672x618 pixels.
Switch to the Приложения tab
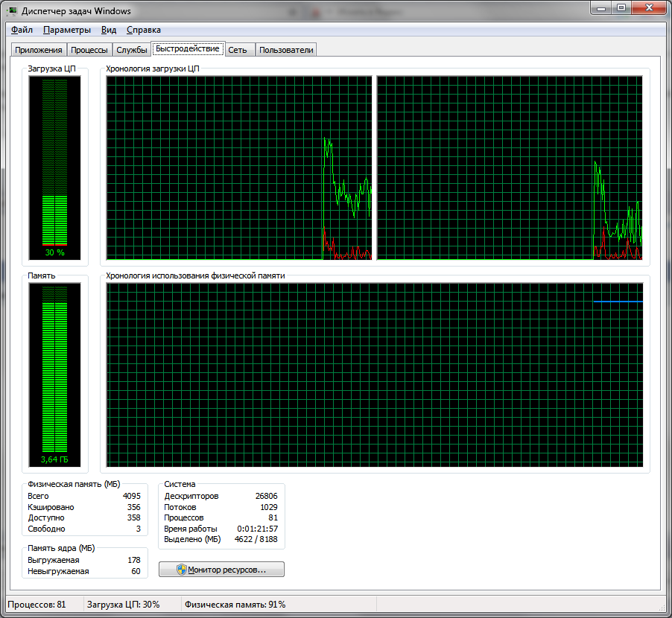(39, 50)
